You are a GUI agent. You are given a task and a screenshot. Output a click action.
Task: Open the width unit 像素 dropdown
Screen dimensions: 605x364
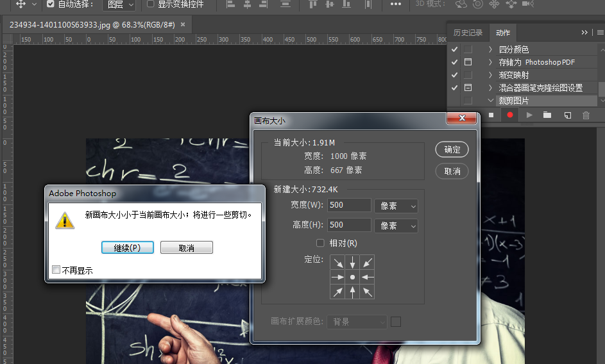click(396, 206)
